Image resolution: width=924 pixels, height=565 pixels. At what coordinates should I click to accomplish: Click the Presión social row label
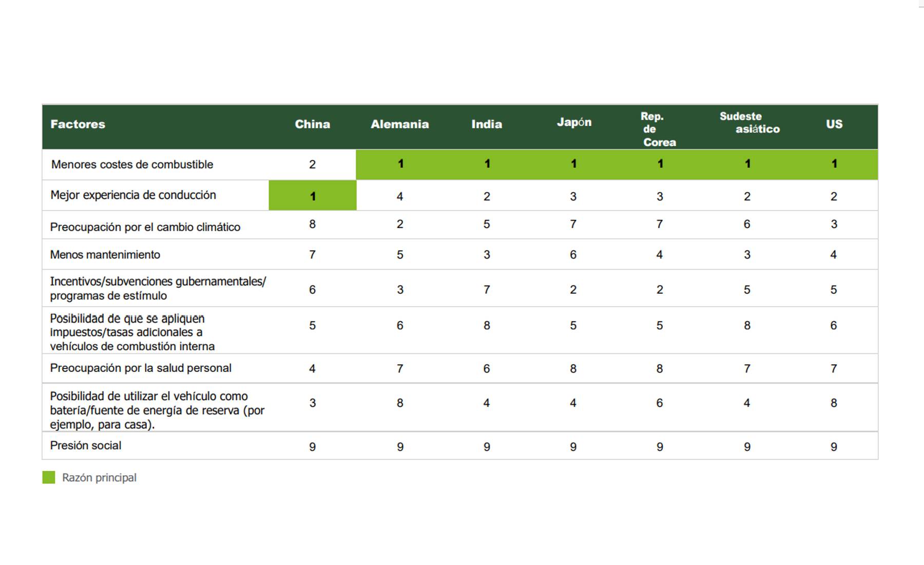point(85,446)
